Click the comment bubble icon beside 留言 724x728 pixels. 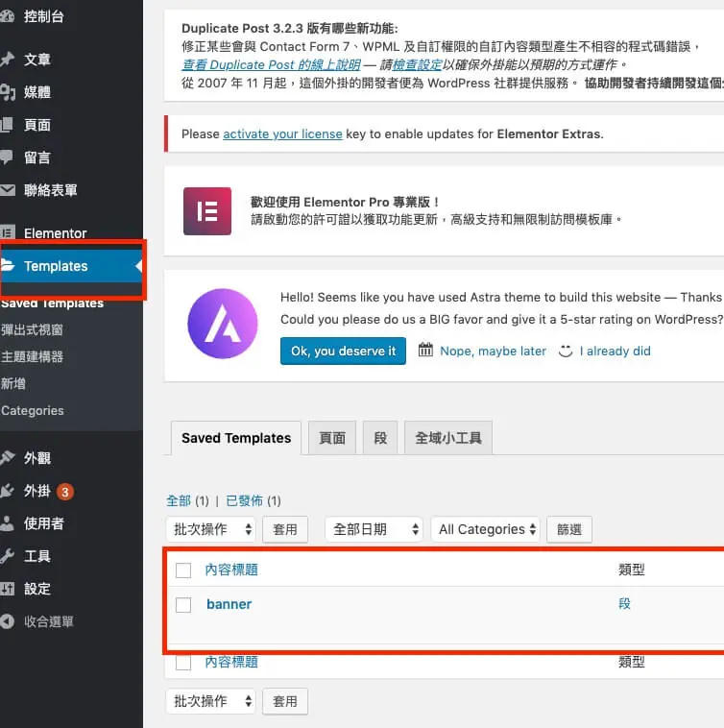click(x=7, y=157)
